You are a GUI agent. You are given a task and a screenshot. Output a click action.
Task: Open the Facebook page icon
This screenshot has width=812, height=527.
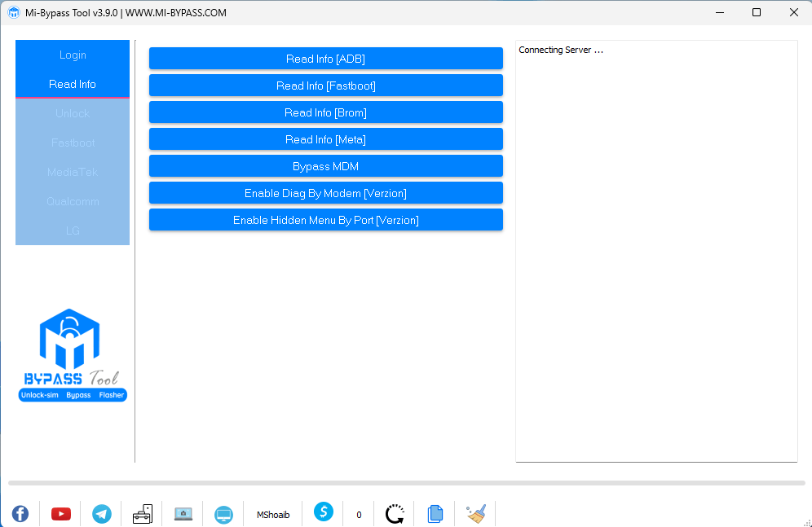tap(20, 513)
